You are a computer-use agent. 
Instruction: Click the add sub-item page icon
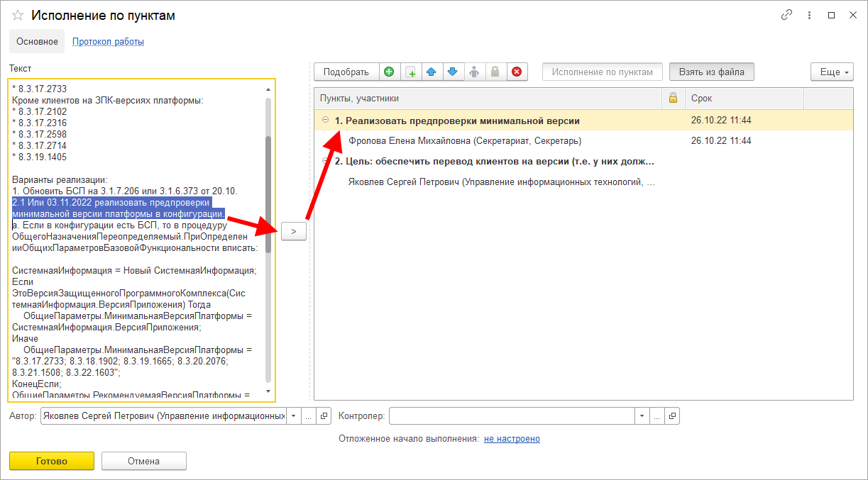coord(410,72)
